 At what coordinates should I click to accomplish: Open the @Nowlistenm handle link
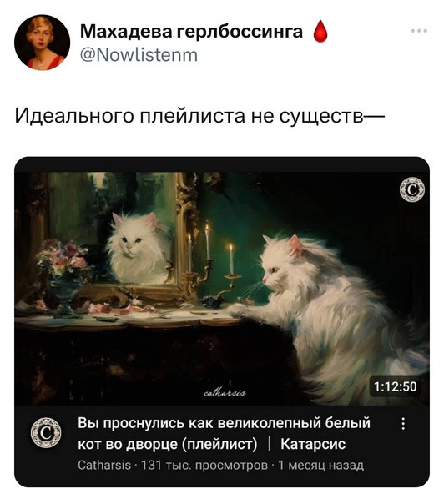tap(139, 55)
